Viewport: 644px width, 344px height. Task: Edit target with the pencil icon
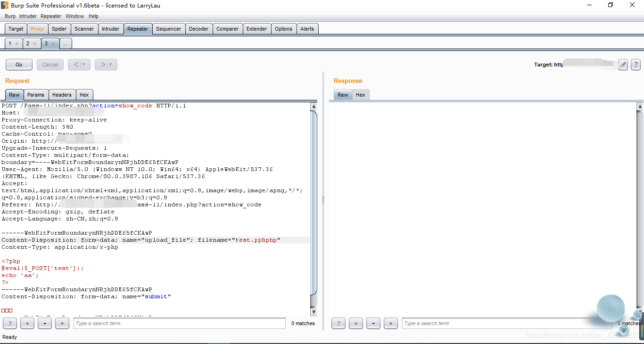point(623,65)
